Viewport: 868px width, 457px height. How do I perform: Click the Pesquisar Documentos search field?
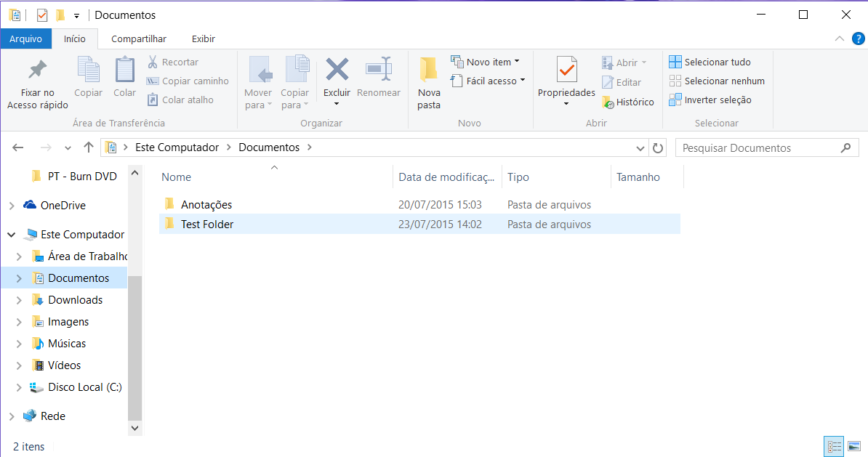758,148
